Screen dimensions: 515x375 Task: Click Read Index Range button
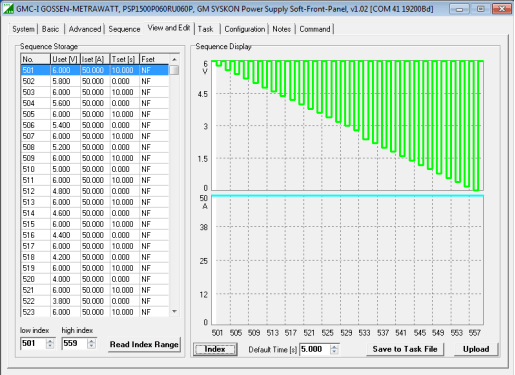pyautogui.click(x=144, y=344)
